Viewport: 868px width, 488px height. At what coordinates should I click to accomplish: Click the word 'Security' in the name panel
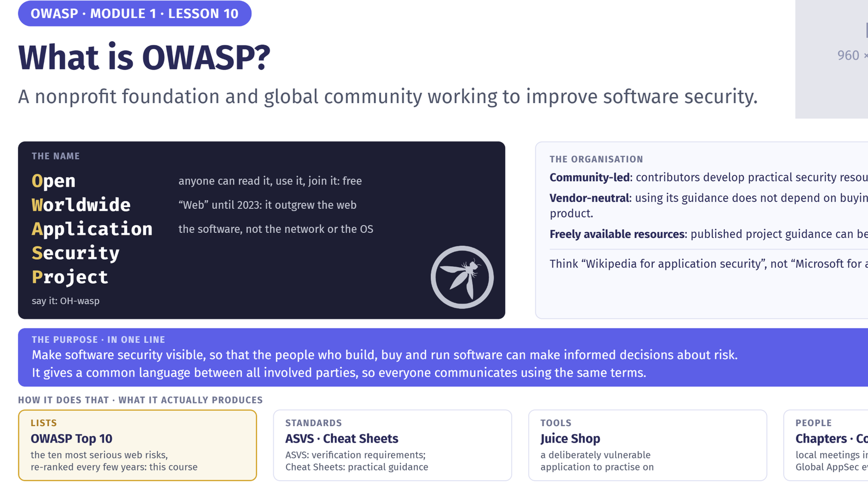[x=75, y=253]
